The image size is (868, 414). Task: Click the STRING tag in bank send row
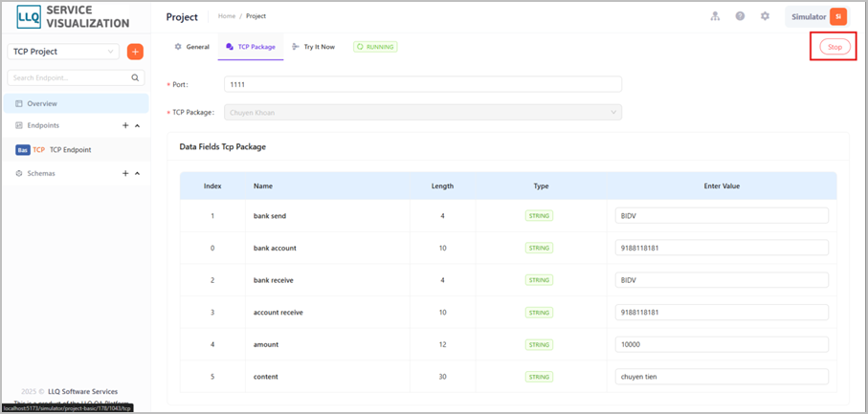tap(539, 215)
